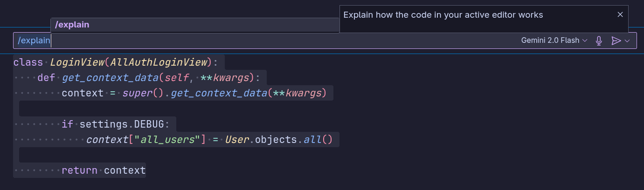644x190 pixels.
Task: Click the AllAuthLoginView base class
Action: coord(158,62)
